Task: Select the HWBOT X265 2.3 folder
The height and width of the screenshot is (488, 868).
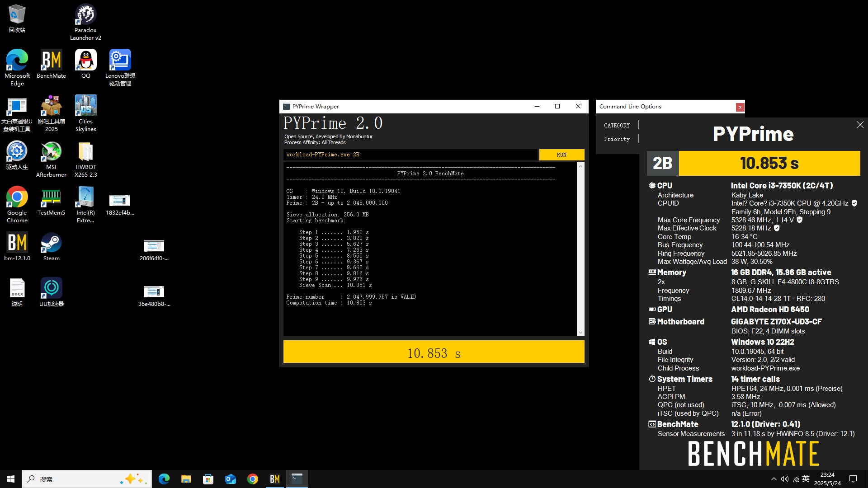Action: tap(85, 159)
